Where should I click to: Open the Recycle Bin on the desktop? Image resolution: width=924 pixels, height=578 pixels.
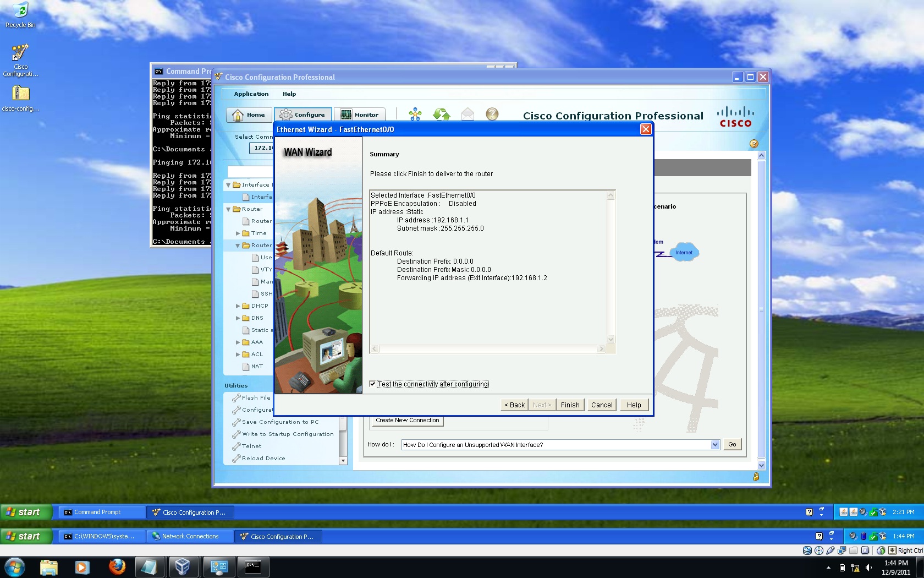[x=20, y=15]
